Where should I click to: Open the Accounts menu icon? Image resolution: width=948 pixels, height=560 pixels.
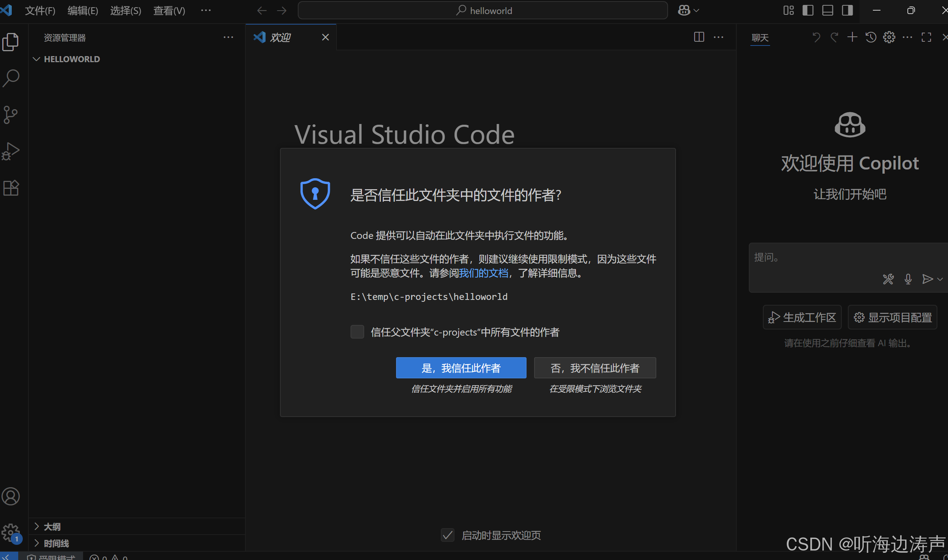pyautogui.click(x=11, y=496)
